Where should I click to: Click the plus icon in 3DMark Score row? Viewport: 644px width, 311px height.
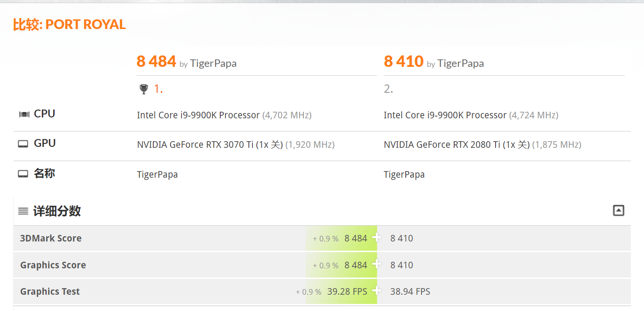(x=377, y=238)
